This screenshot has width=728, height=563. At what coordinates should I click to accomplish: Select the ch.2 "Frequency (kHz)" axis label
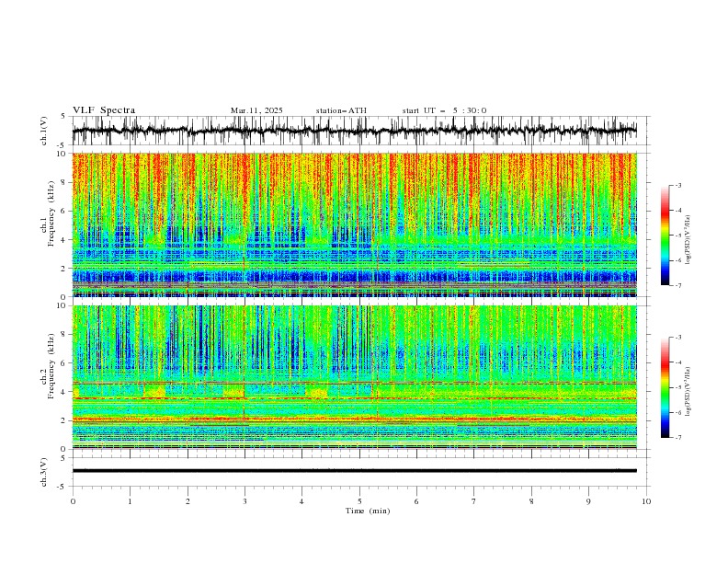pos(51,366)
